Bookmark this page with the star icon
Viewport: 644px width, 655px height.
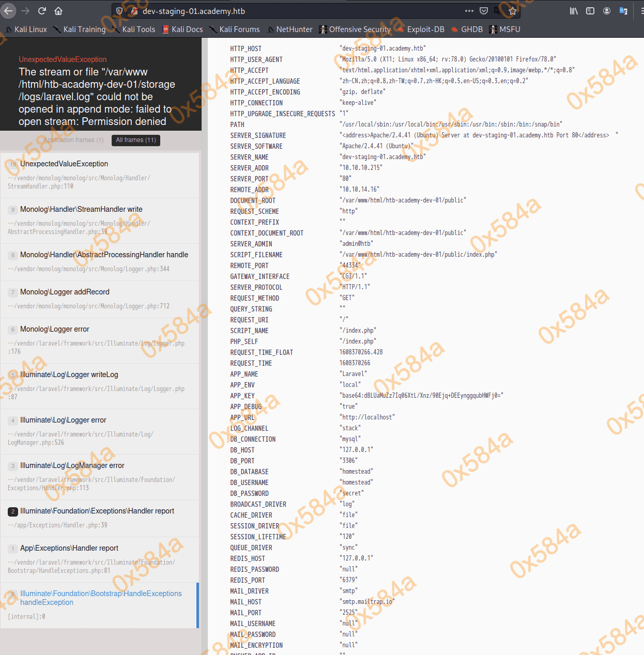tap(513, 11)
